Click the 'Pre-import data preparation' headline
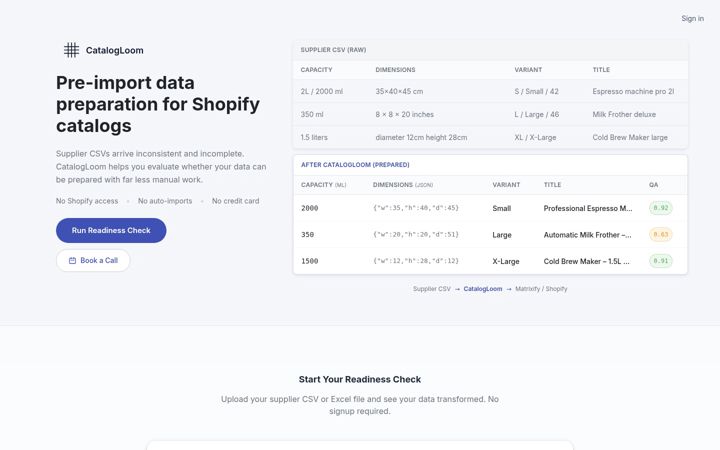This screenshot has width=720, height=450. click(x=158, y=104)
